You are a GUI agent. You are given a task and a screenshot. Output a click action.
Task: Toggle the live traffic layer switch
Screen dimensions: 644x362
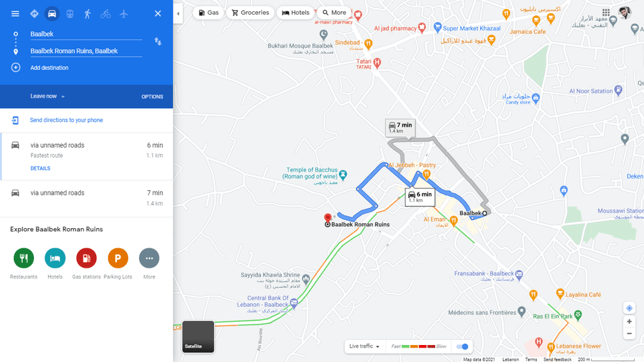click(x=462, y=346)
